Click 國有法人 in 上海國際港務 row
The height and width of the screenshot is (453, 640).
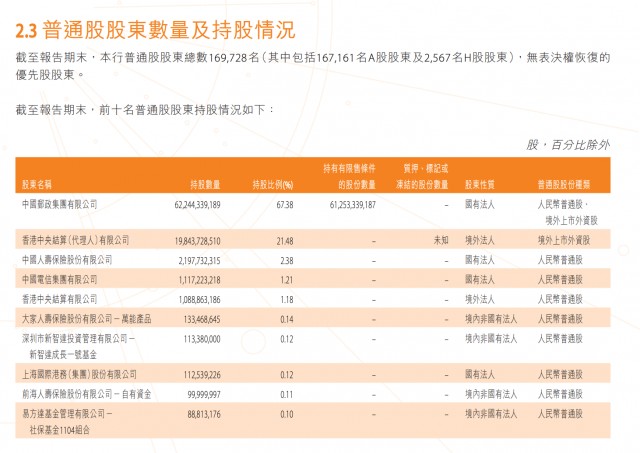pos(480,374)
